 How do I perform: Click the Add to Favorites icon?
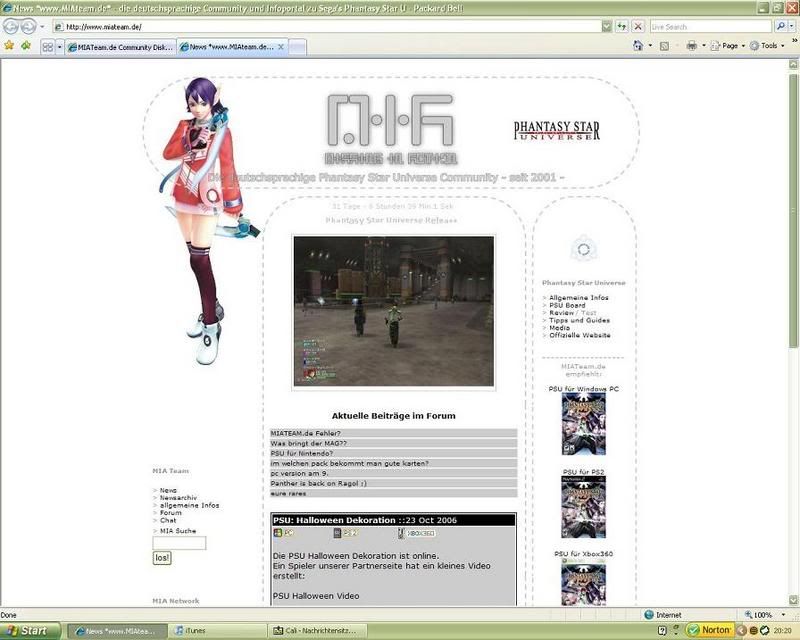coord(26,46)
